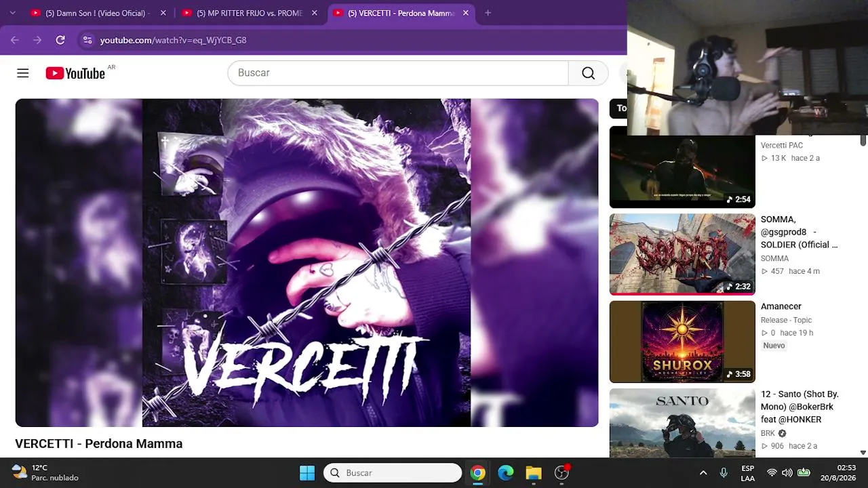The image size is (868, 488).
Task: Open the YouTube hamburger guide menu
Action: pyautogui.click(x=23, y=73)
